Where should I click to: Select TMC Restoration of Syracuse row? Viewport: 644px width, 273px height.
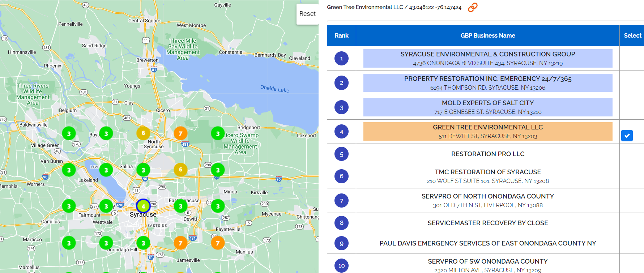(488, 176)
